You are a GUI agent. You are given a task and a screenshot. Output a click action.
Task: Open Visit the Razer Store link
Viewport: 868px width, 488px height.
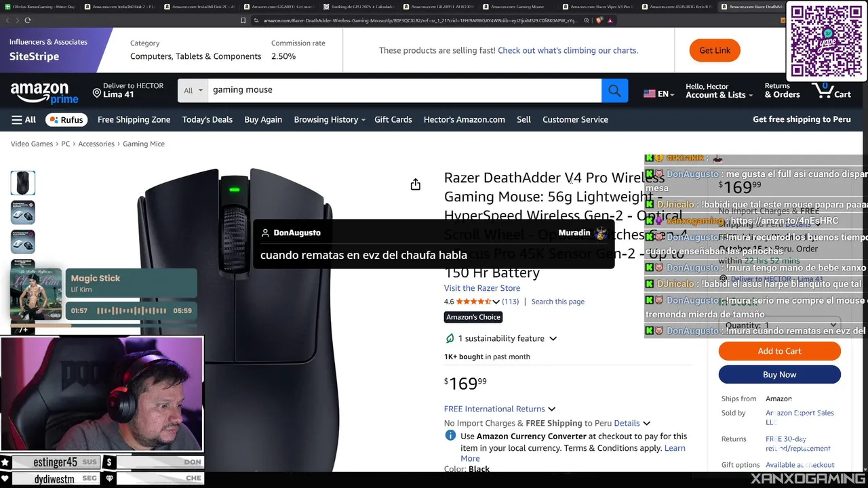[x=482, y=288]
